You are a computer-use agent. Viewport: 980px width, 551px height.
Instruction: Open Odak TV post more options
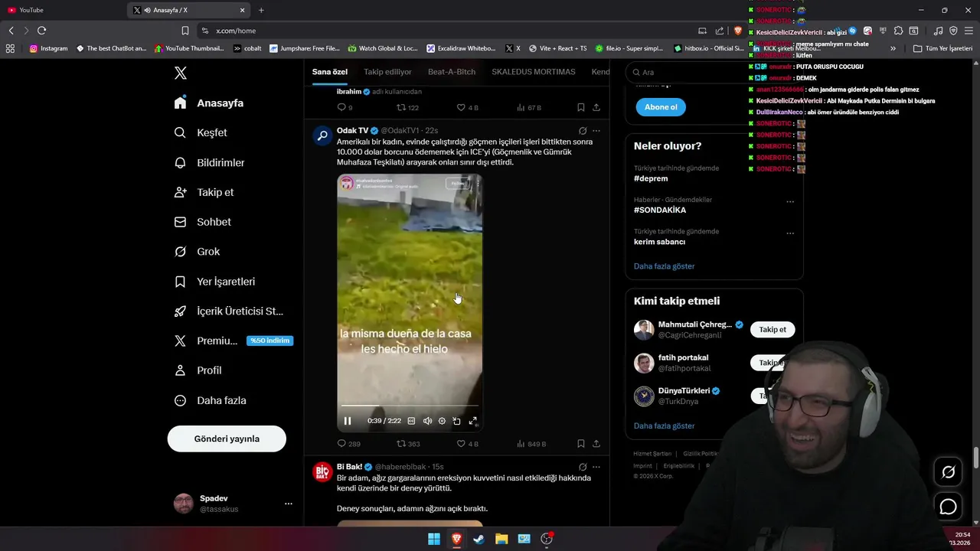[x=596, y=131]
